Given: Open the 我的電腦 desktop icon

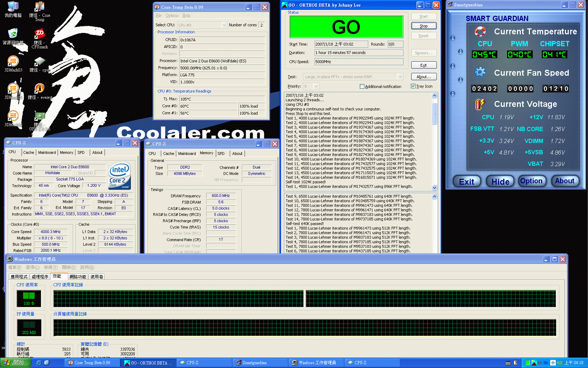Looking at the screenshot, I should coord(13,9).
